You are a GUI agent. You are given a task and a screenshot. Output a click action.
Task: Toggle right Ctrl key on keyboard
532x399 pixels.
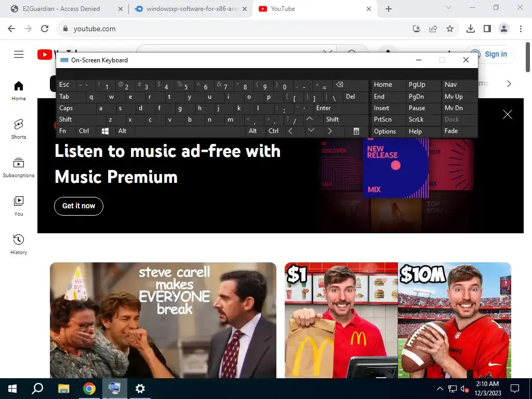pyautogui.click(x=275, y=131)
